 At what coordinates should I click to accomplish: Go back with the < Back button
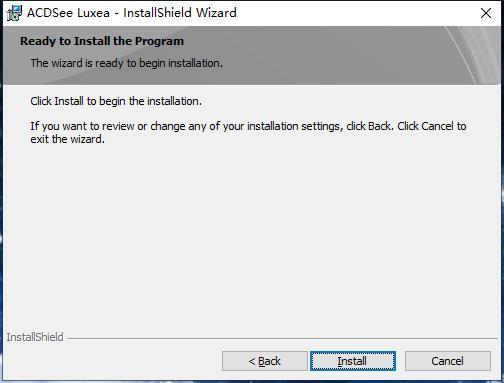(x=265, y=361)
